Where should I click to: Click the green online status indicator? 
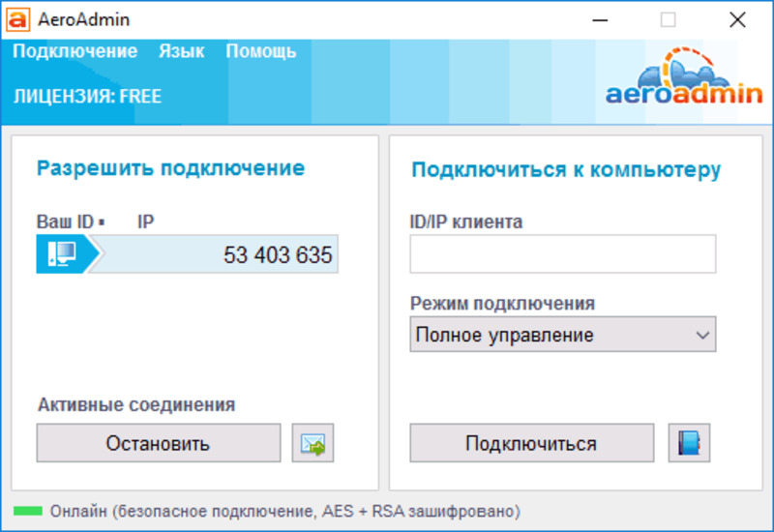tap(28, 511)
